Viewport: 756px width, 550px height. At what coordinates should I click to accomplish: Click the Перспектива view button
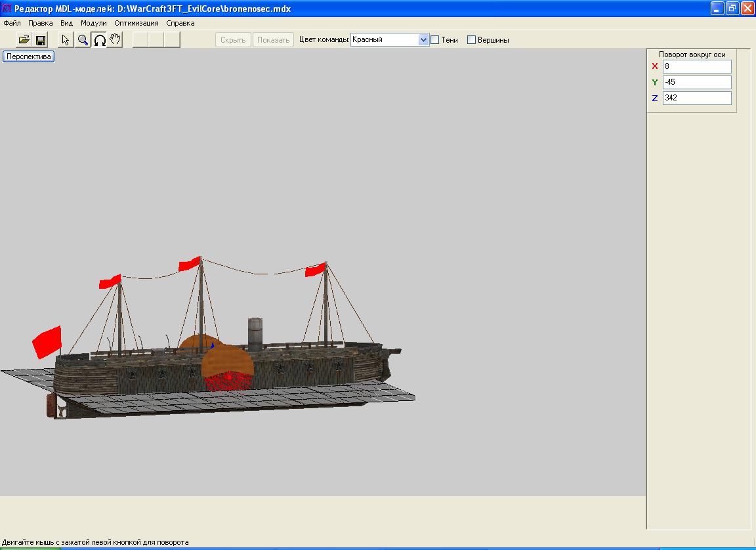pos(28,56)
